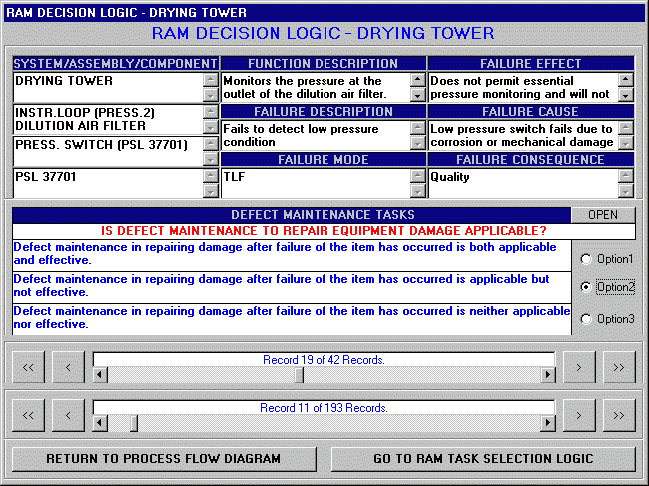Click the FUNCTION DESCRIPTION header
The height and width of the screenshot is (486, 649).
click(323, 64)
